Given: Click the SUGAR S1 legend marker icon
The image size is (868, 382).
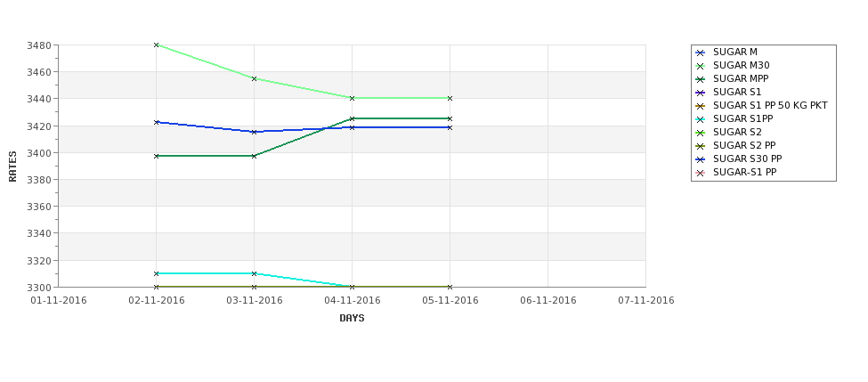Looking at the screenshot, I should 701,93.
